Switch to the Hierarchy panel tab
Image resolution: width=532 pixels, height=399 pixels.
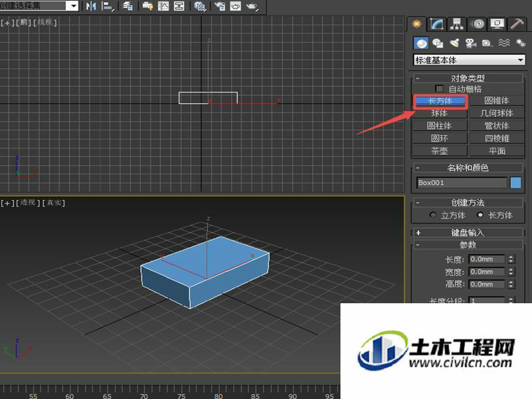(457, 24)
